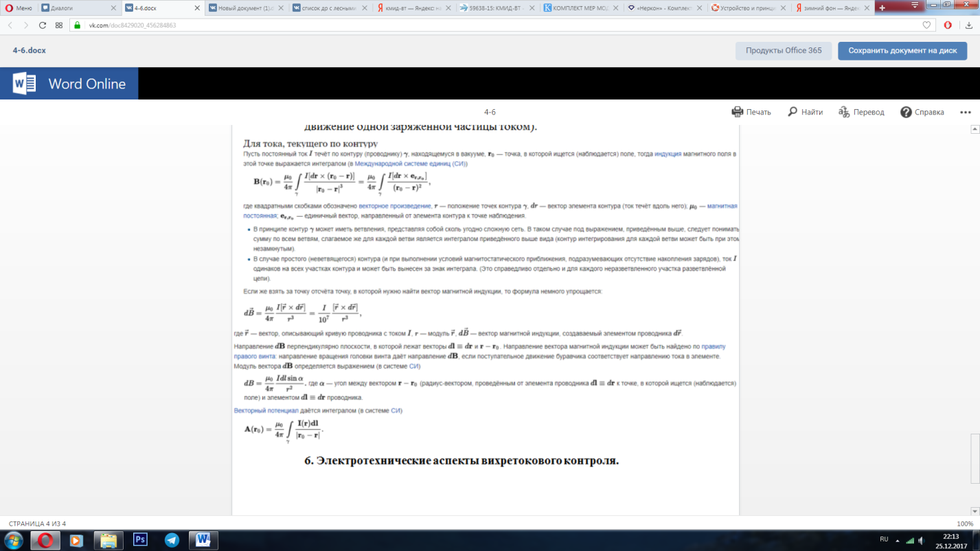Click the Word Online logo
Image resolution: width=980 pixels, height=551 pixels.
[69, 84]
